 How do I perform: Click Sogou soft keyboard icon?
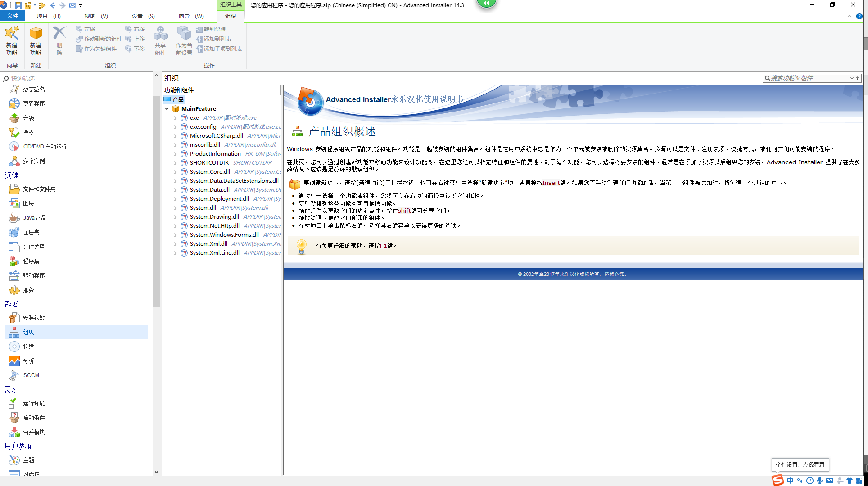(x=830, y=481)
